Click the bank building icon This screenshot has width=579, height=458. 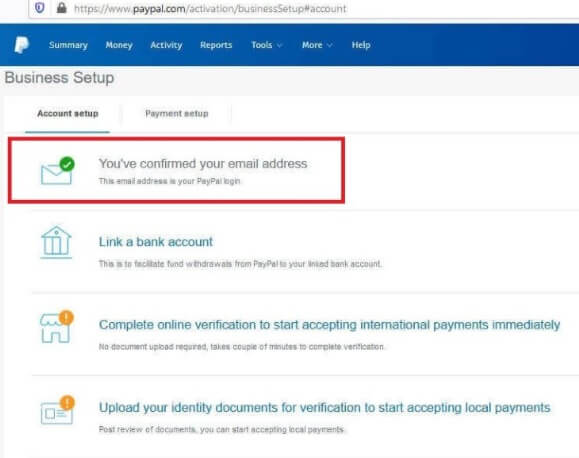point(56,242)
